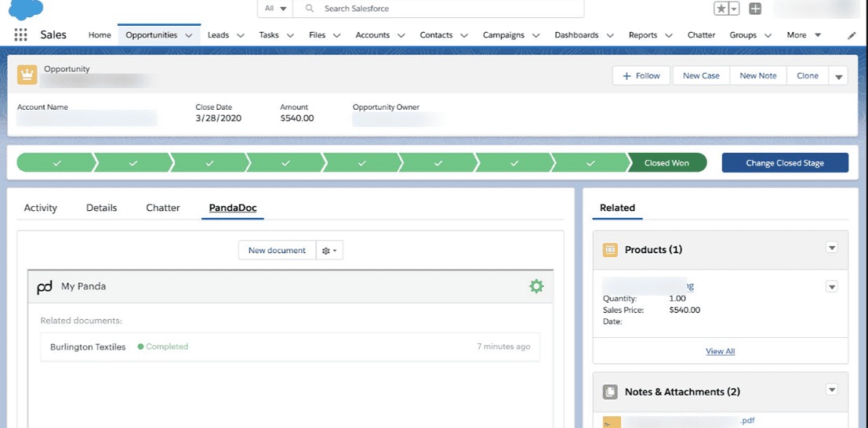The width and height of the screenshot is (868, 428).
Task: Click the global actions plus icon
Action: [x=755, y=9]
